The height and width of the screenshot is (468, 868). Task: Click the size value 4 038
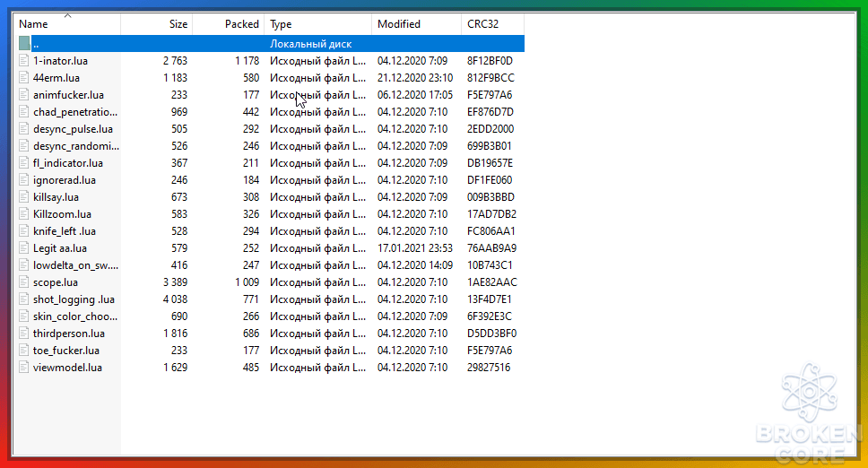(x=175, y=299)
